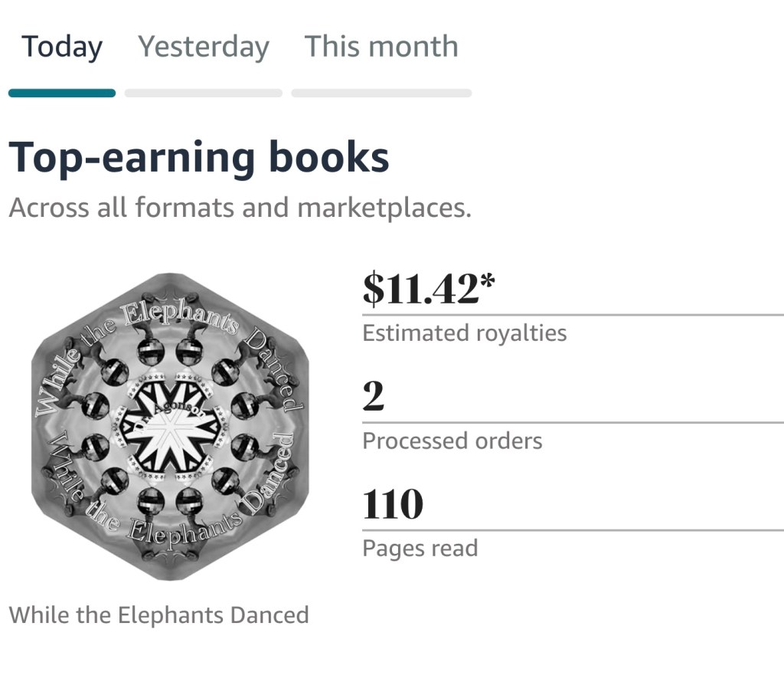Click the Across all formats and marketplaces subtitle

240,207
